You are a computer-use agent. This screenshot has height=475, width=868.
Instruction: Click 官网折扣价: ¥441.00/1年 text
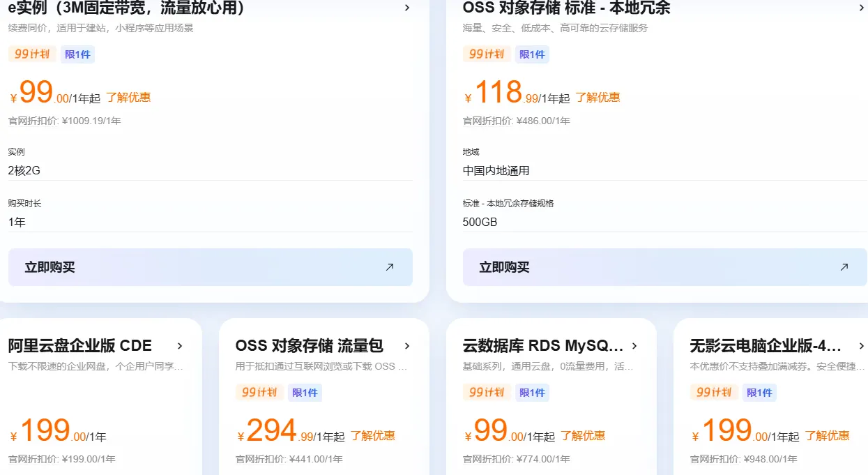[289, 459]
